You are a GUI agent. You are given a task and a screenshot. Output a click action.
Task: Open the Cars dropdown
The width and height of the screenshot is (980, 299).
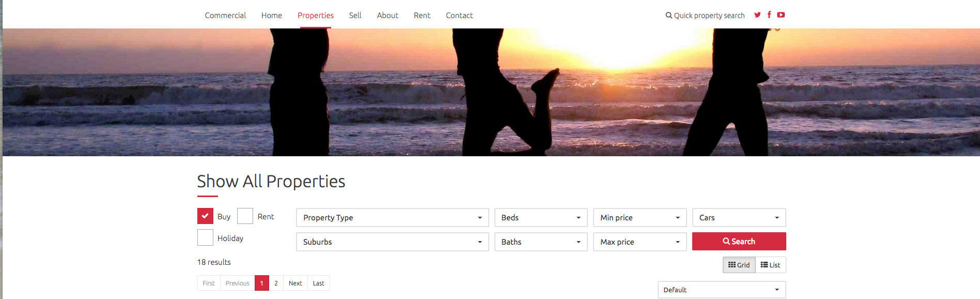coord(739,218)
